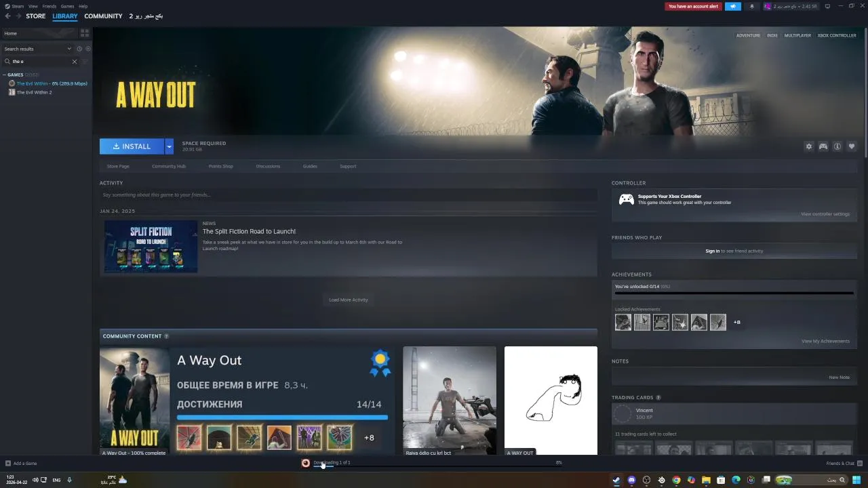Viewport: 868px width, 488px height.
Task: Open game settings gear icon
Action: 808,146
